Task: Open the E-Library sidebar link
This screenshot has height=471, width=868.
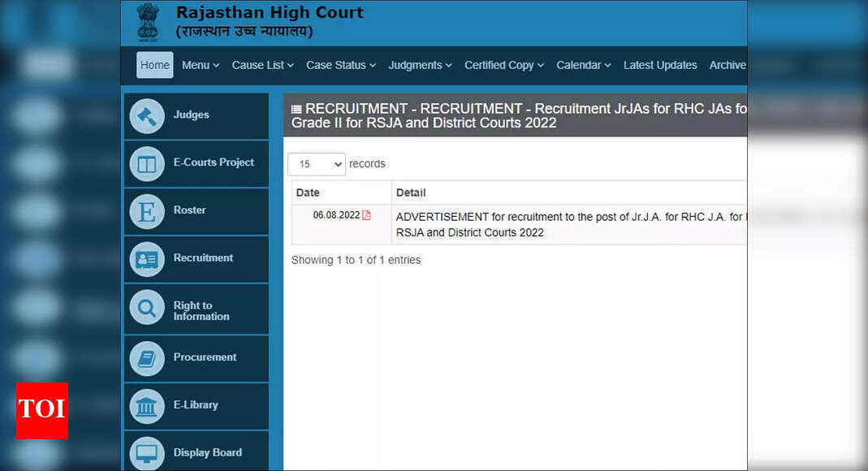Action: pyautogui.click(x=196, y=404)
